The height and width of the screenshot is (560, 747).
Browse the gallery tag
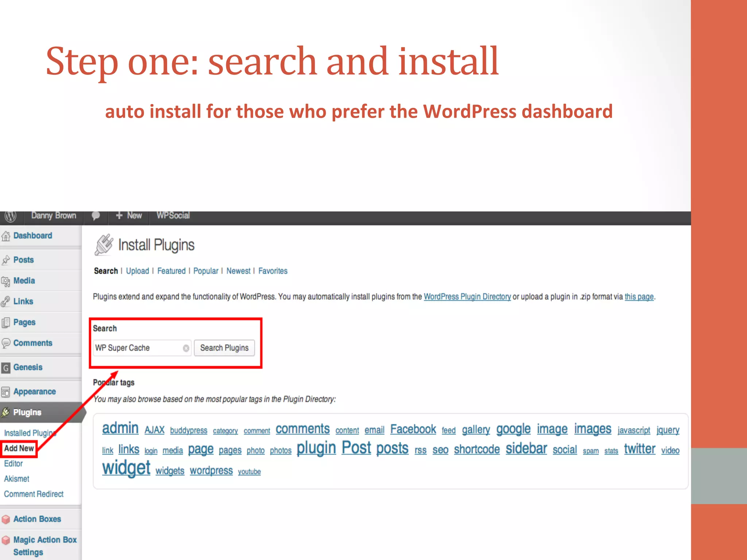(476, 430)
